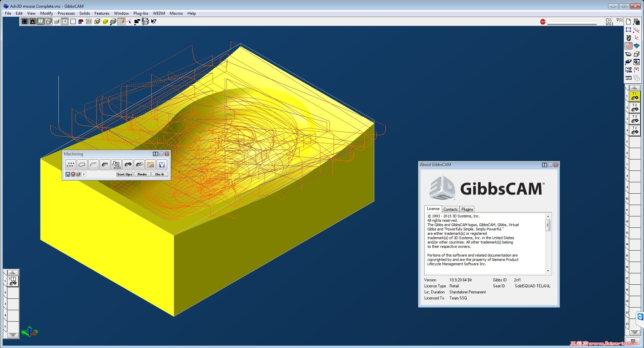The image size is (644, 348).
Task: Click the license text scrollbar down arrow
Action: click(548, 271)
